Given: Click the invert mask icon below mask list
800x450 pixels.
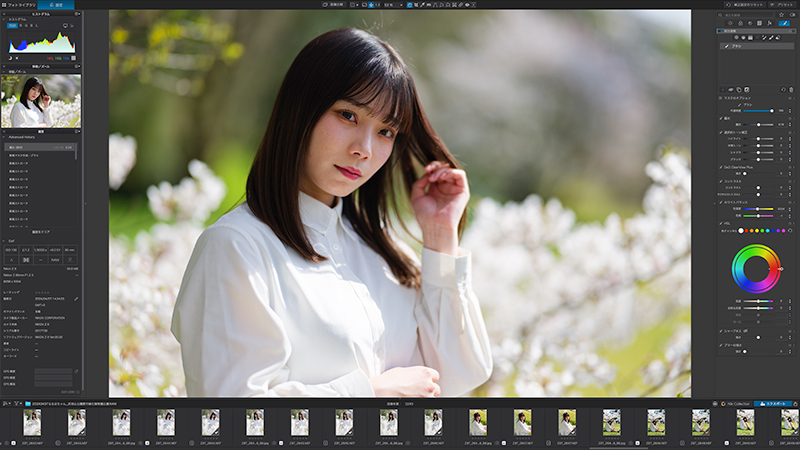Looking at the screenshot, I should coord(746,89).
